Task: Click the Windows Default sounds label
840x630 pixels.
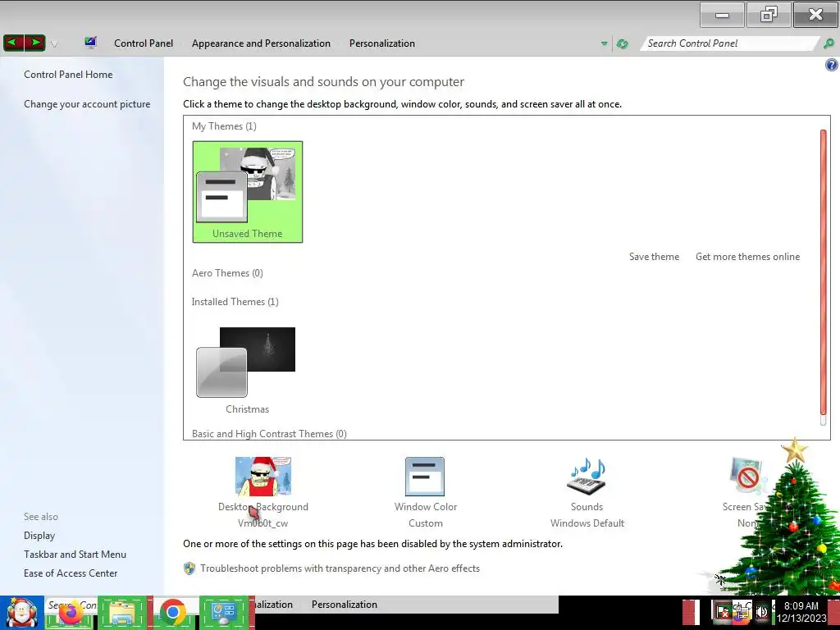Action: [x=587, y=523]
